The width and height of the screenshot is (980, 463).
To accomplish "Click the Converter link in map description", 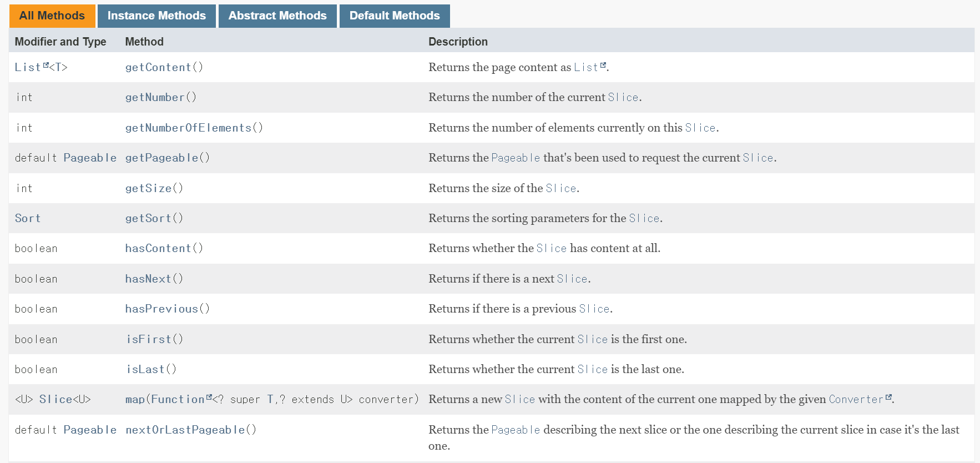I will point(855,399).
